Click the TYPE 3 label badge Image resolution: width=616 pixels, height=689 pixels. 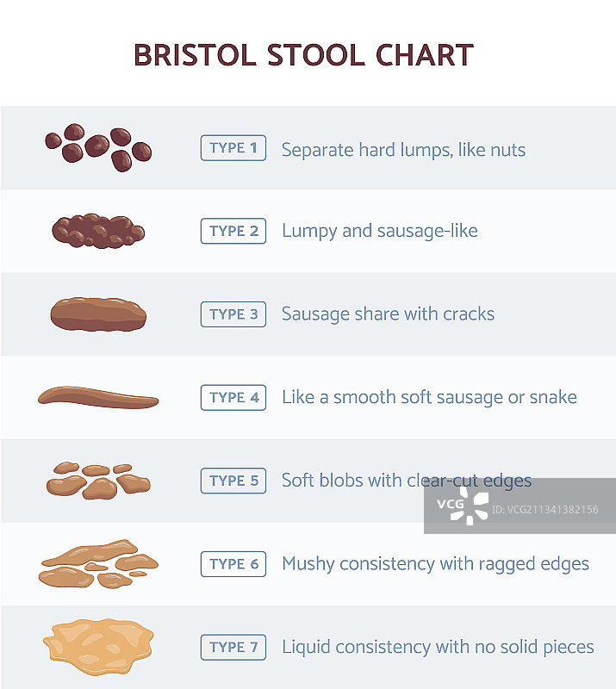point(233,314)
